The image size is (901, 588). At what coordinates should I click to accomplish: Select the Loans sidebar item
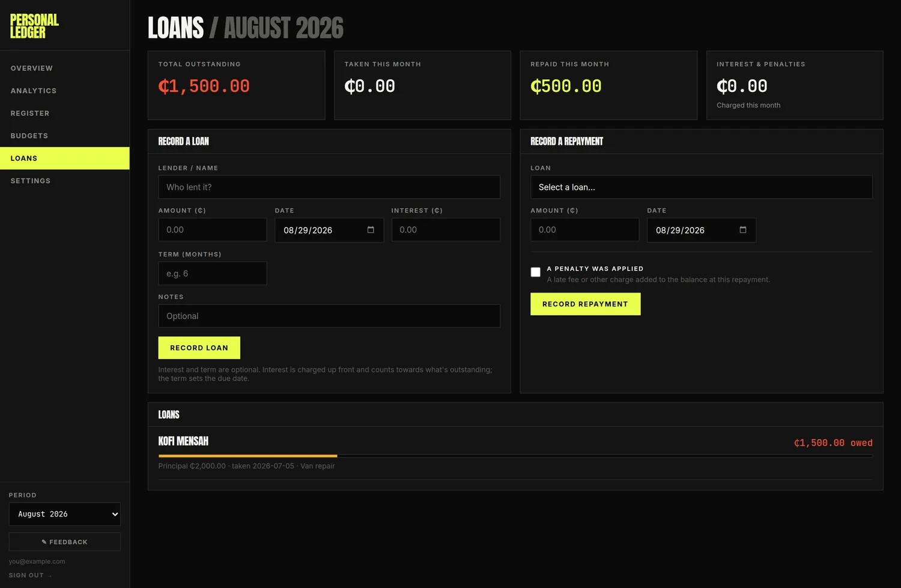click(x=65, y=159)
